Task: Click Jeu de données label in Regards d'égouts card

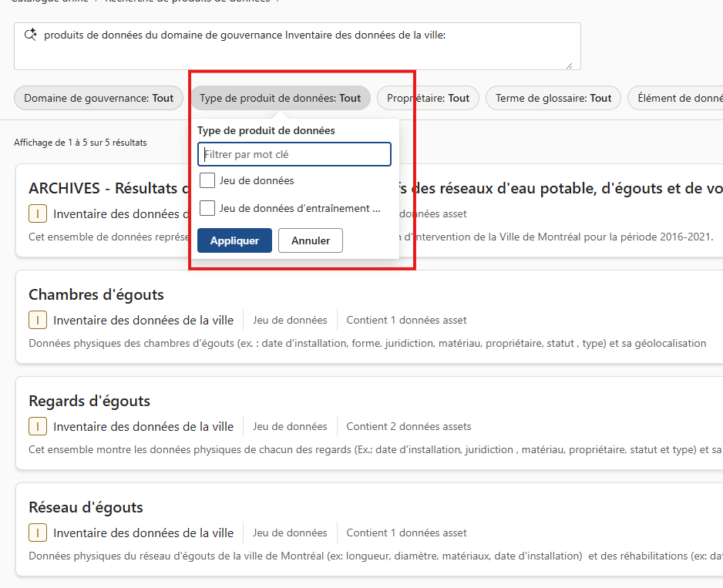Action: [x=290, y=427]
